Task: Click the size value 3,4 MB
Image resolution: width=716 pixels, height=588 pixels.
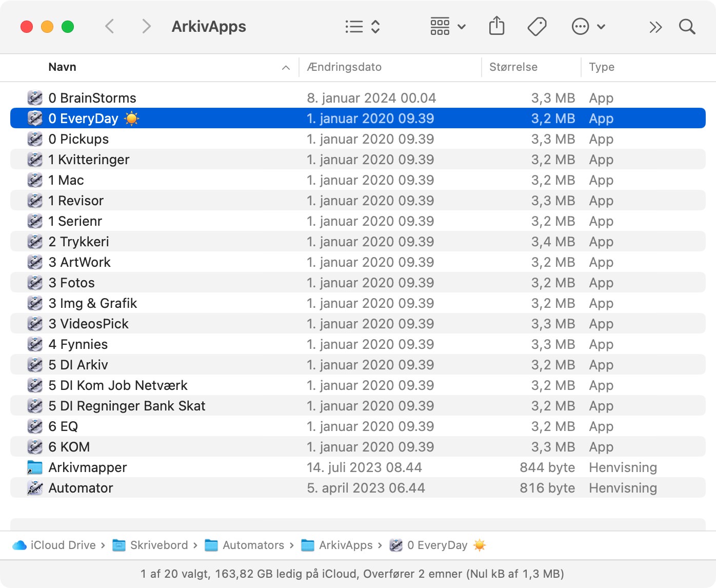Action: click(553, 242)
